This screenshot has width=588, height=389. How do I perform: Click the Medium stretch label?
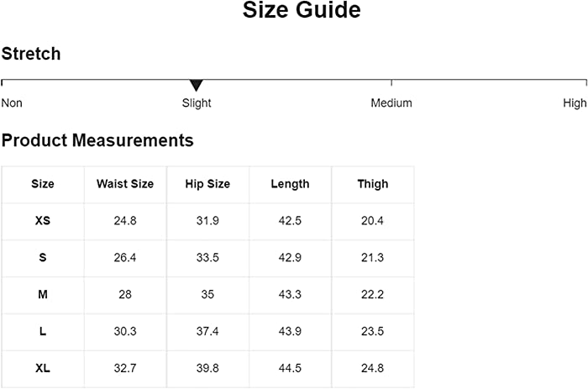(391, 103)
